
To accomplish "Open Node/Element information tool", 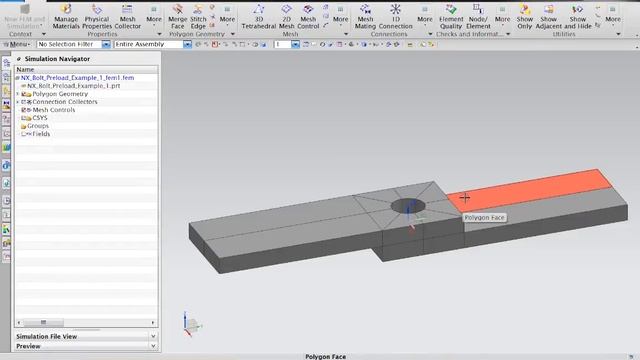I will [x=478, y=16].
